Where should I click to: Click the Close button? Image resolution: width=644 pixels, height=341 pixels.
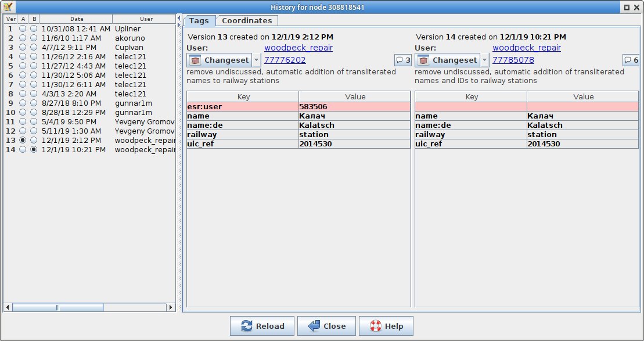[326, 326]
